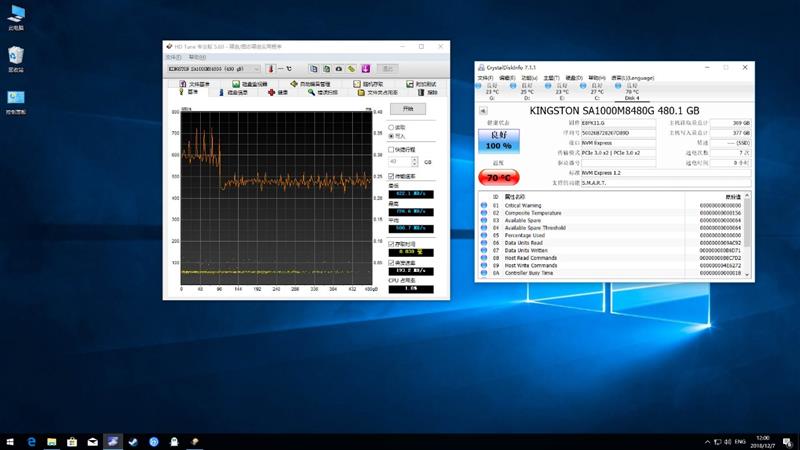800x450 pixels.
Task: Select the Data Units Written SMART row
Action: pyautogui.click(x=611, y=251)
